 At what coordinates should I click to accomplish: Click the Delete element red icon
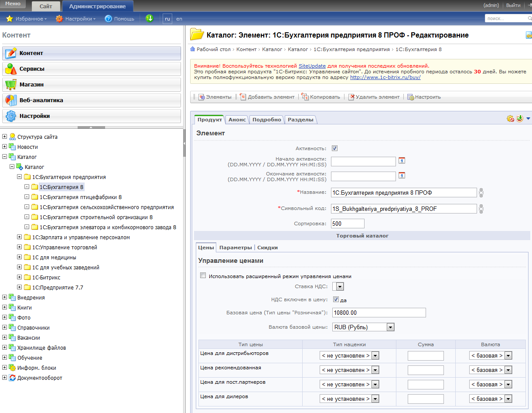(351, 97)
